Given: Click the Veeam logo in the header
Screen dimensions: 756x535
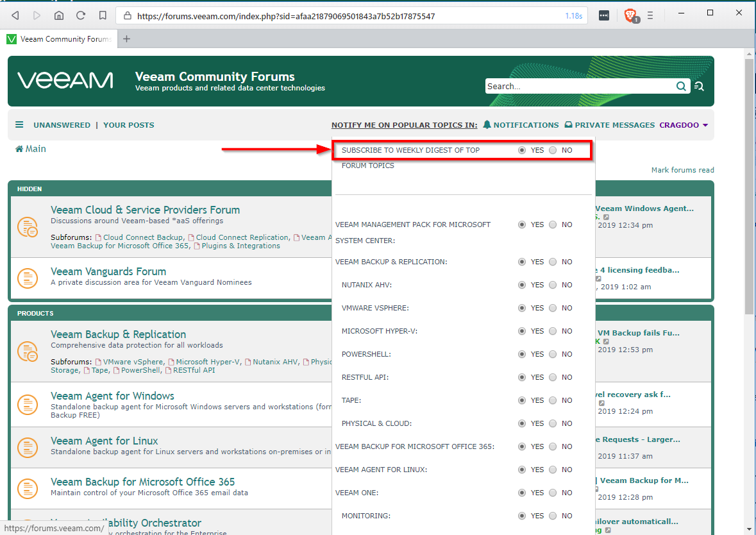Looking at the screenshot, I should click(x=65, y=81).
